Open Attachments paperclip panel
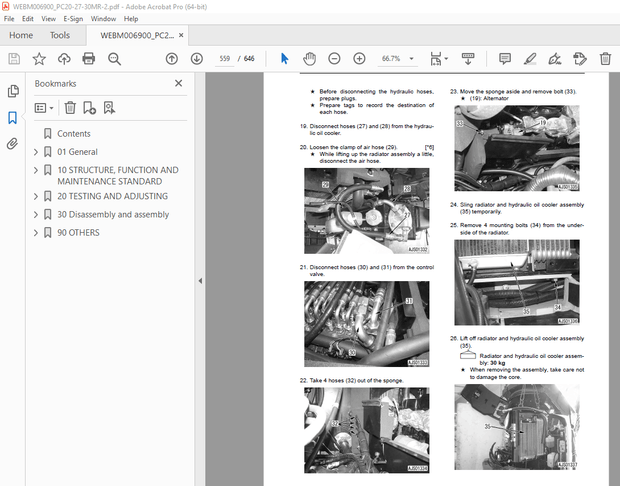 pos(13,144)
